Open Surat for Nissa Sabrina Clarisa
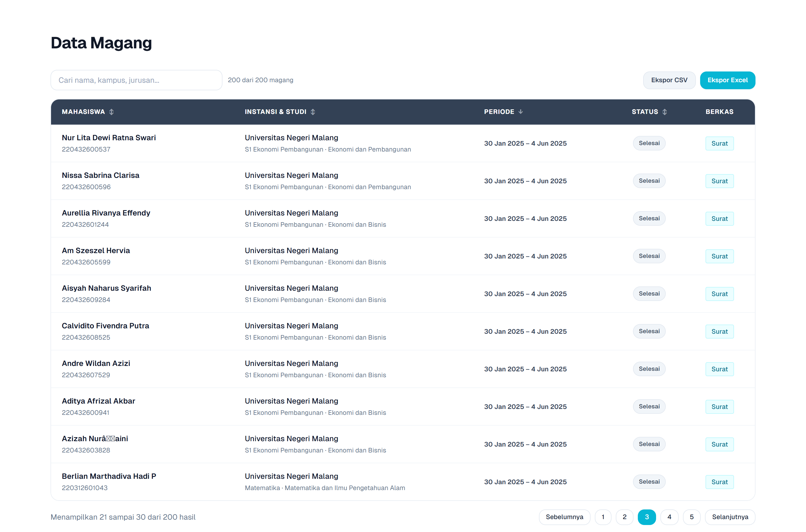806x532 pixels. tap(719, 181)
